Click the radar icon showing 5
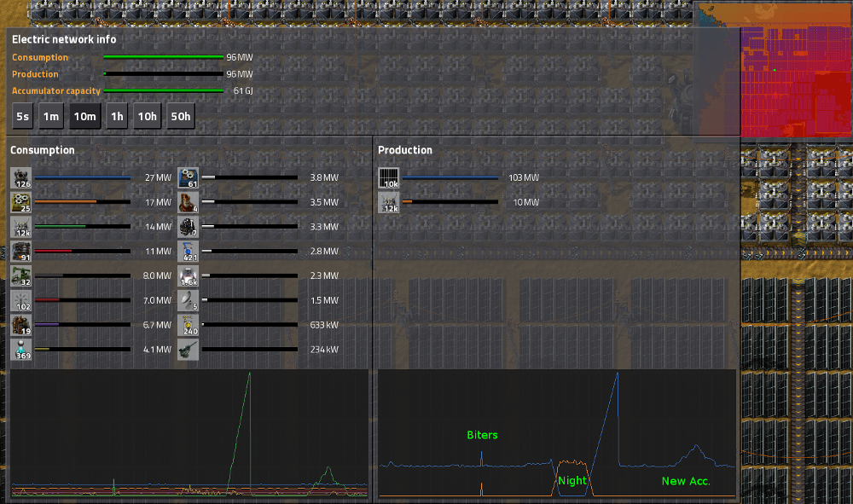The width and height of the screenshot is (853, 504). [x=189, y=301]
